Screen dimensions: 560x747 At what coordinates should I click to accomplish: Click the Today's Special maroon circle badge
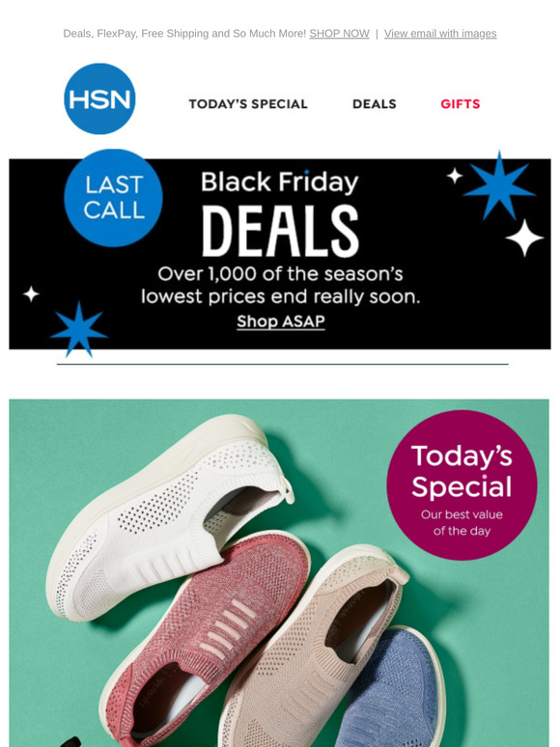(x=462, y=485)
